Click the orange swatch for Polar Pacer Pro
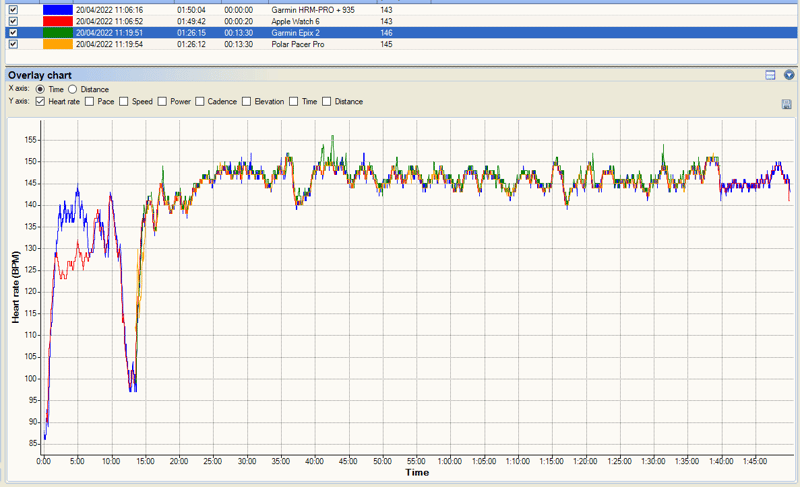Viewport: 800px width, 487px height. click(58, 44)
